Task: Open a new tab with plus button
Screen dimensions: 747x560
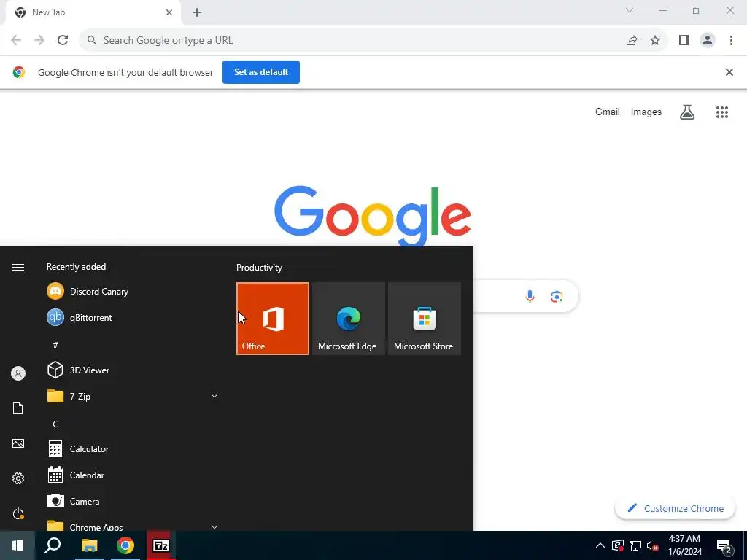Action: 197,12
